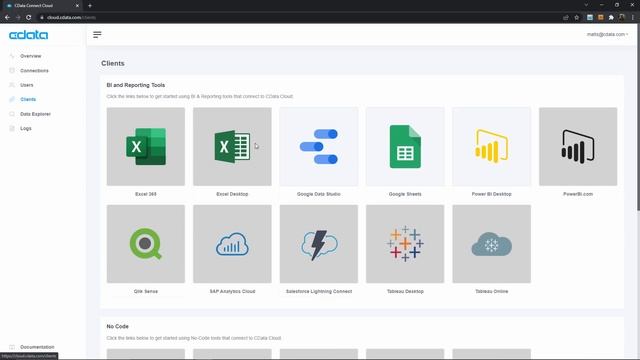Expand the account email dropdown
640x360 pixels.
pyautogui.click(x=607, y=34)
